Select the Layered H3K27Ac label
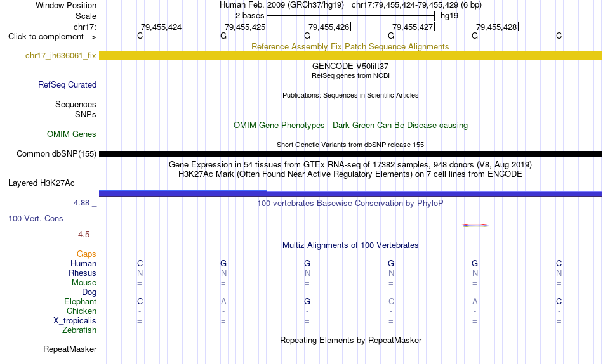Viewport: 603px width, 364px height. click(41, 183)
